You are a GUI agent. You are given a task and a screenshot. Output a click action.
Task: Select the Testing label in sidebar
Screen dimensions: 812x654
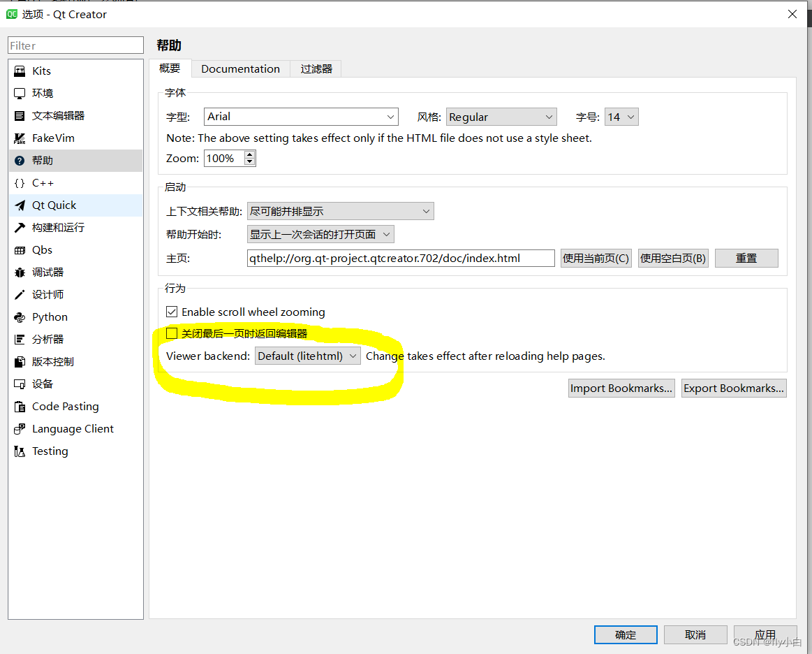pyautogui.click(x=50, y=451)
